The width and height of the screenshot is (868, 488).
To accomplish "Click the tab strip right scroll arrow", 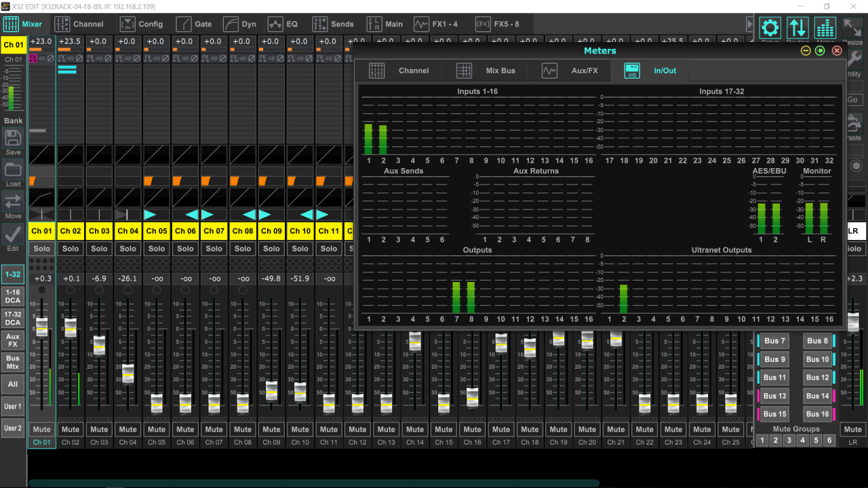I will coord(750,24).
